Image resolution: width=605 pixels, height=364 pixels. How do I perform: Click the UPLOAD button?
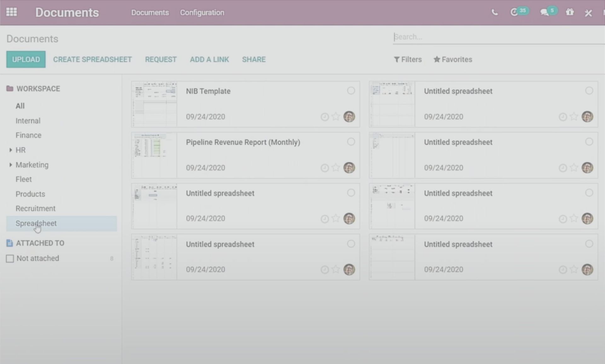coord(26,59)
